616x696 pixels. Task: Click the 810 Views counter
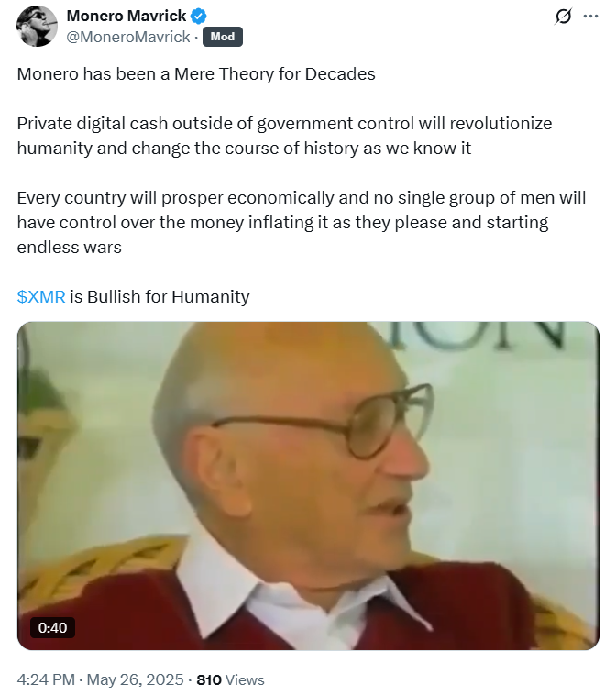click(230, 679)
